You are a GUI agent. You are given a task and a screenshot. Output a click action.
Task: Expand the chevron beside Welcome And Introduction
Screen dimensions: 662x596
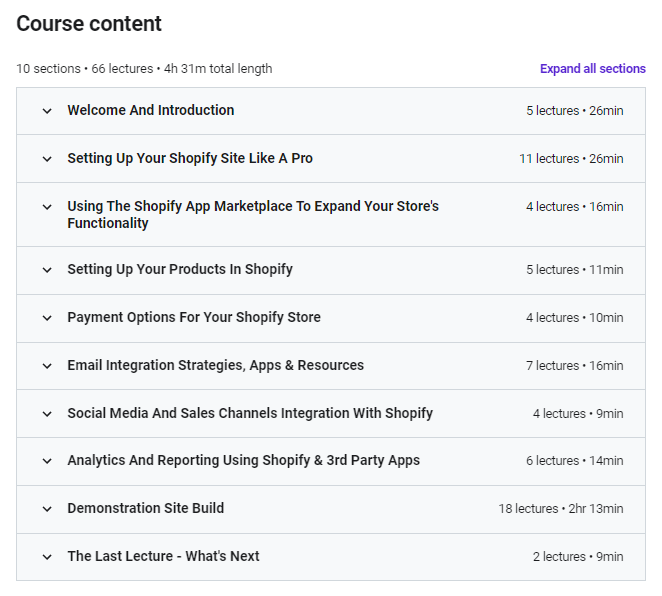pyautogui.click(x=47, y=111)
